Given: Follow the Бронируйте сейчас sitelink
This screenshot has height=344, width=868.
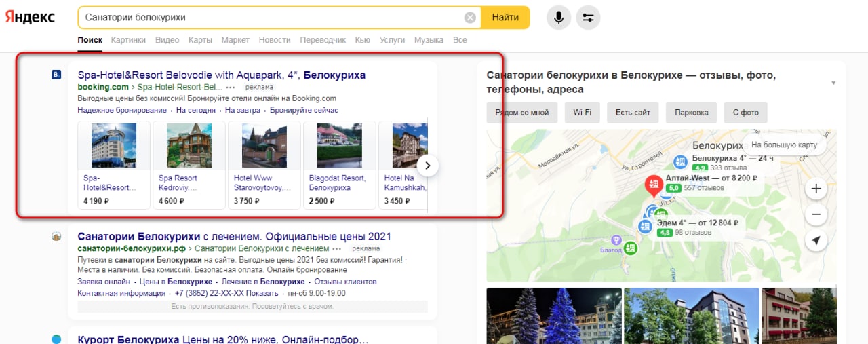Looking at the screenshot, I should [x=304, y=110].
